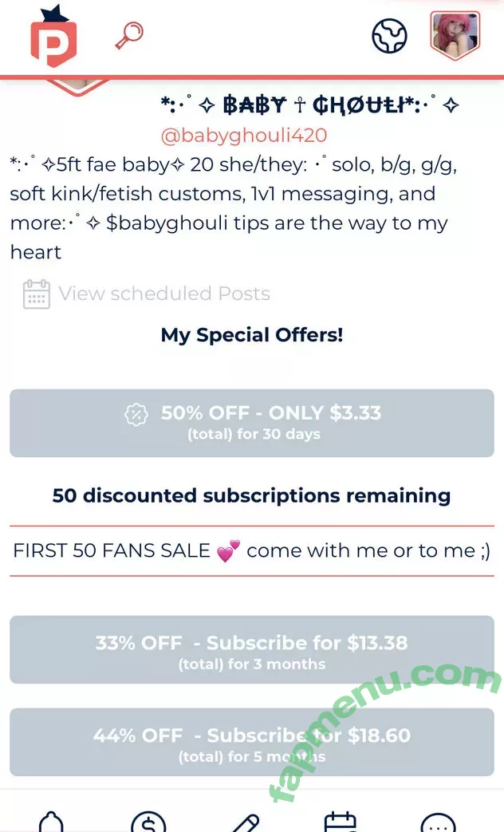Open the profile avatar in the header
The height and width of the screenshot is (832, 504).
[455, 36]
